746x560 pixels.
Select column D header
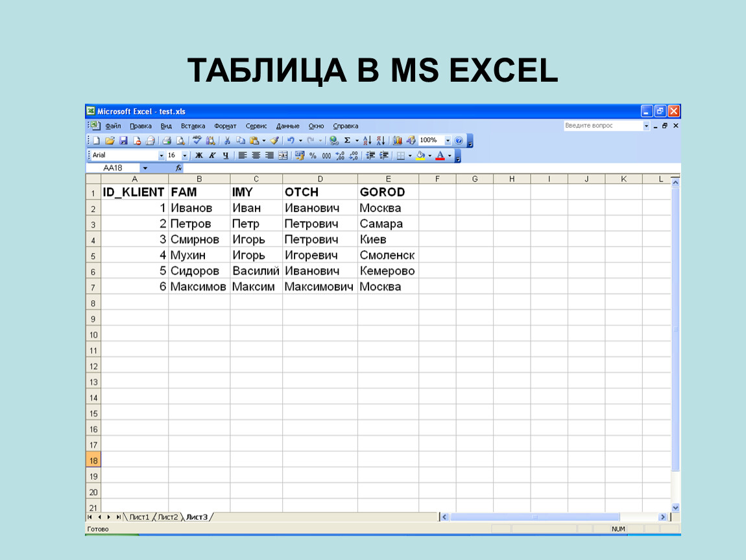[320, 180]
